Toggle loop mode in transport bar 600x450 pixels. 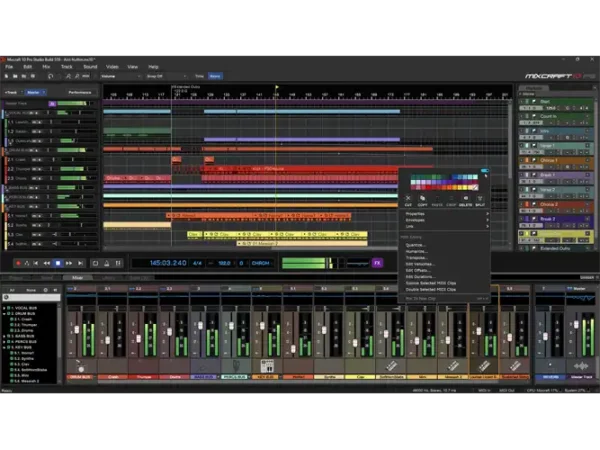click(x=95, y=263)
